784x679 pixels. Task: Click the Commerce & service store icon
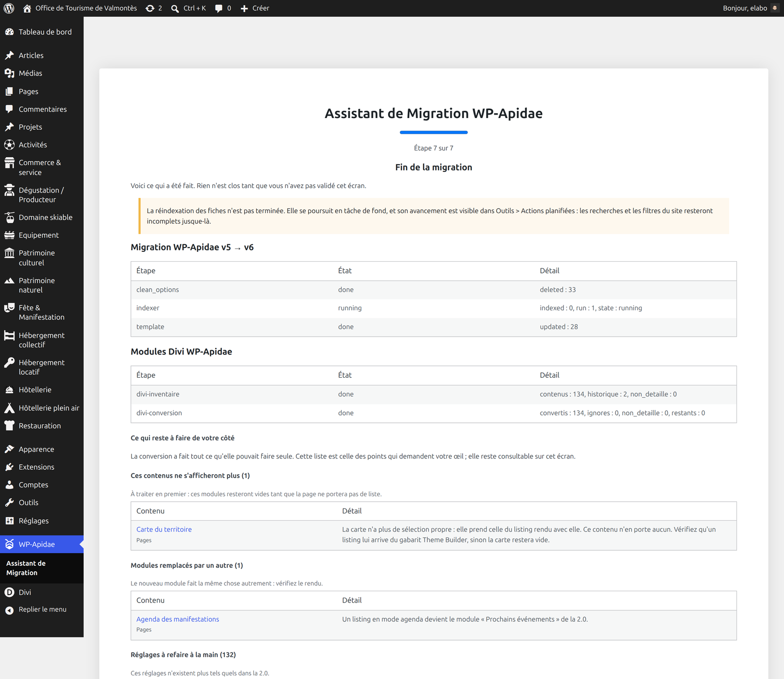coord(9,163)
